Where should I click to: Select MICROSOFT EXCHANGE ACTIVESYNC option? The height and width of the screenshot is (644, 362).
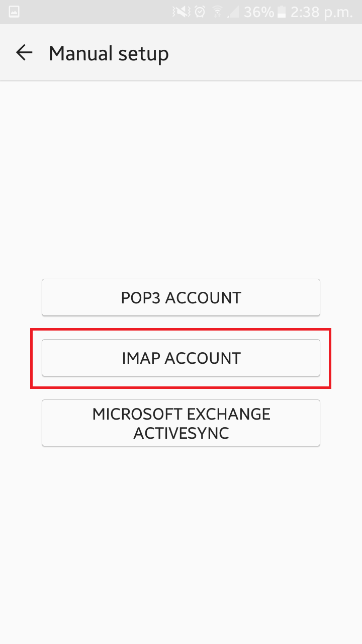[x=181, y=423]
